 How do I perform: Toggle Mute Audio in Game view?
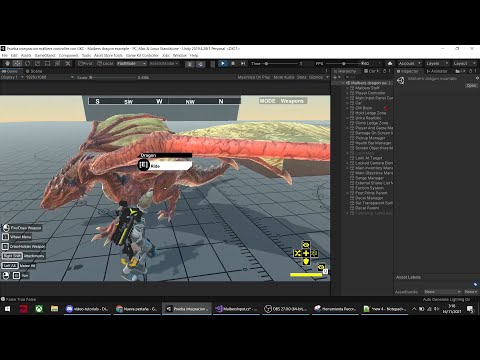pyautogui.click(x=284, y=77)
